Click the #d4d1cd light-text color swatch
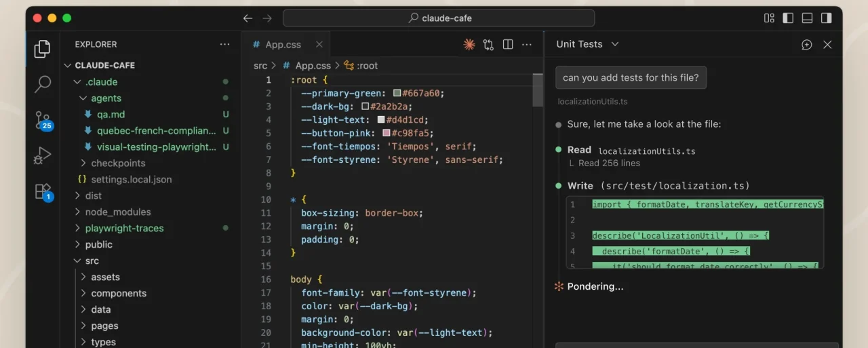 click(x=380, y=120)
